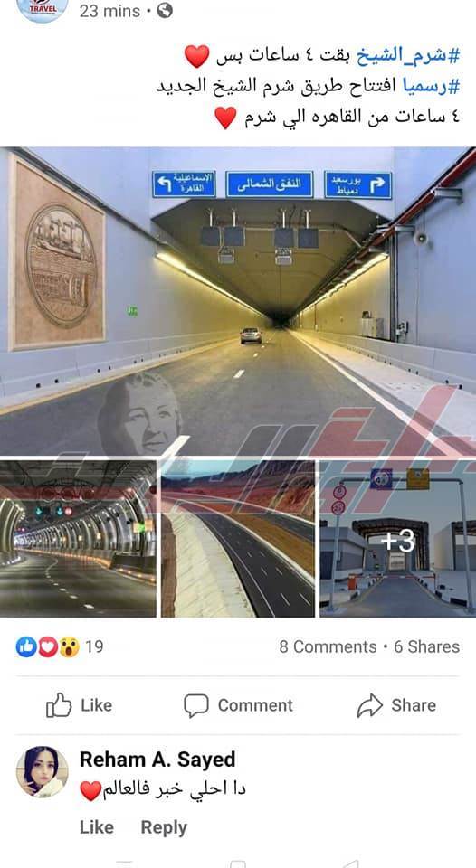Open the red heart reaction icon
This screenshot has width=476, height=868.
pos(48,646)
